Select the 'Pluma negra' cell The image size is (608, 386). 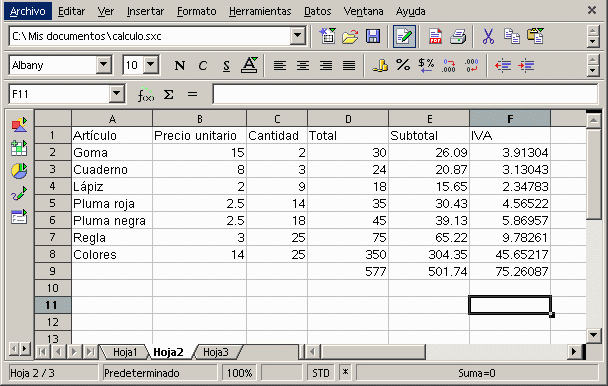coord(112,221)
